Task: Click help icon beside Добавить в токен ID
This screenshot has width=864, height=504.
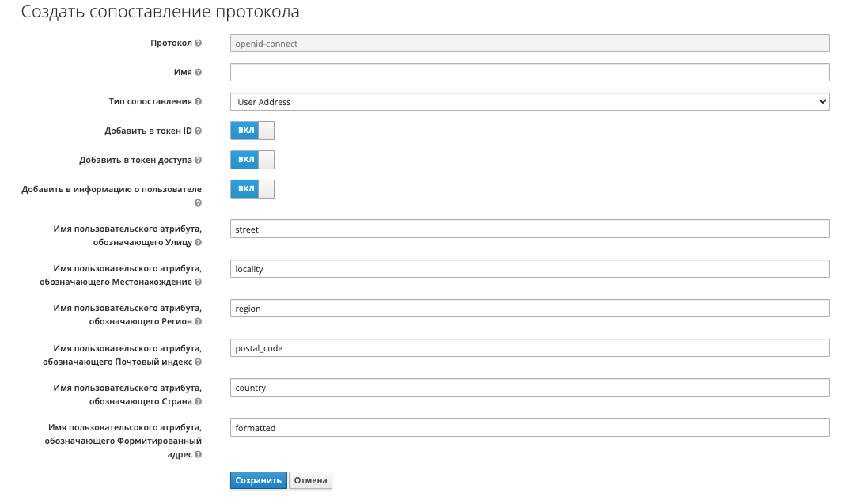Action: click(198, 131)
